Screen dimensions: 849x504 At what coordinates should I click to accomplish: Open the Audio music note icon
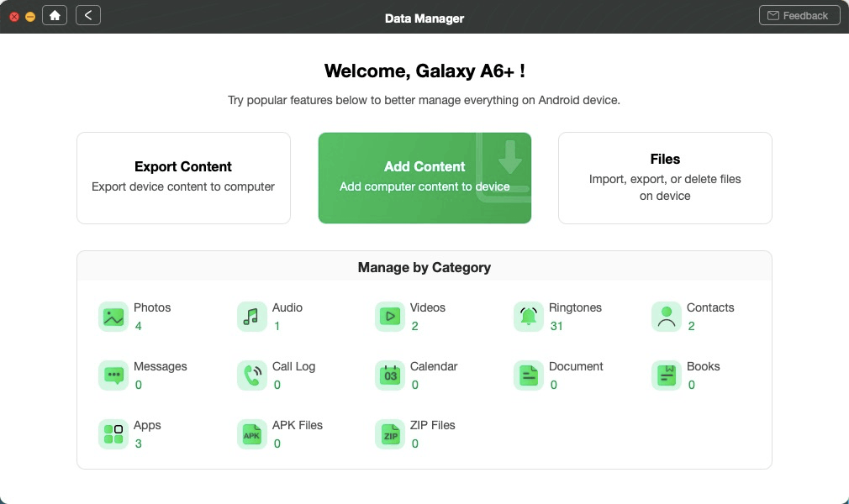click(x=251, y=317)
